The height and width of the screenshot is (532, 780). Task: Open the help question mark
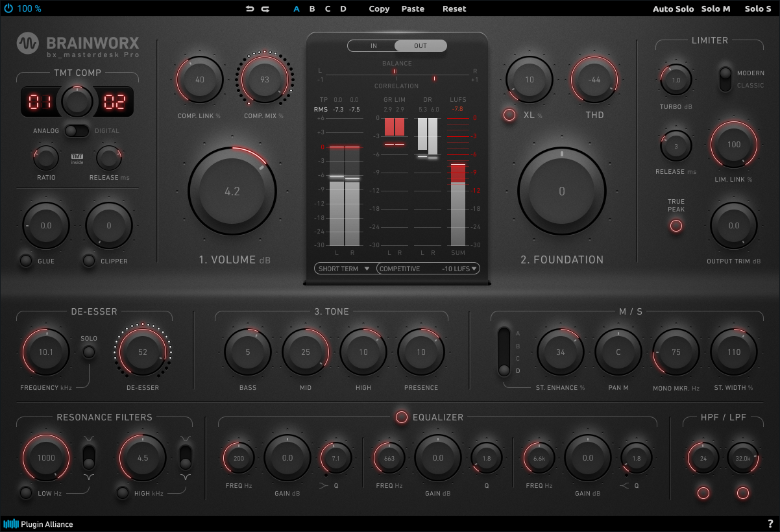[770, 524]
